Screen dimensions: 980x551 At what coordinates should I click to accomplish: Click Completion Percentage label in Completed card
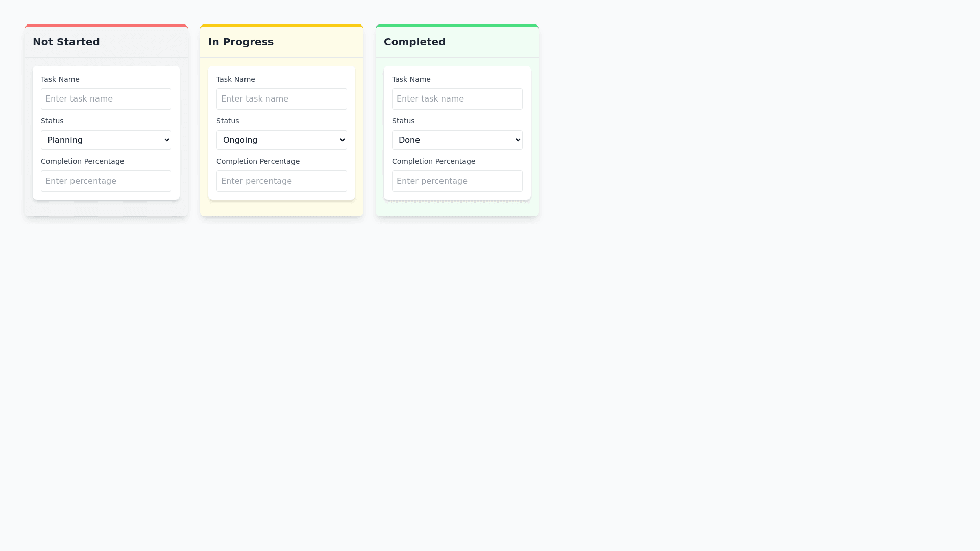click(433, 161)
